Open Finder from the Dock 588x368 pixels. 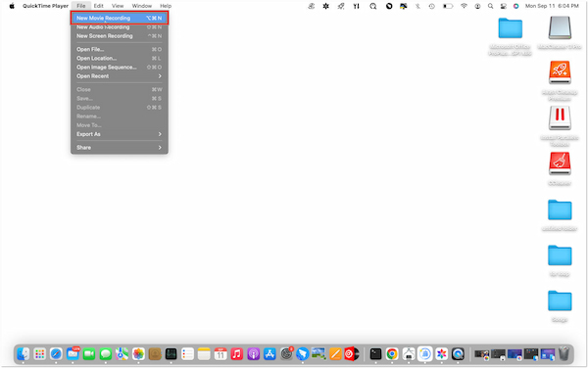24,353
